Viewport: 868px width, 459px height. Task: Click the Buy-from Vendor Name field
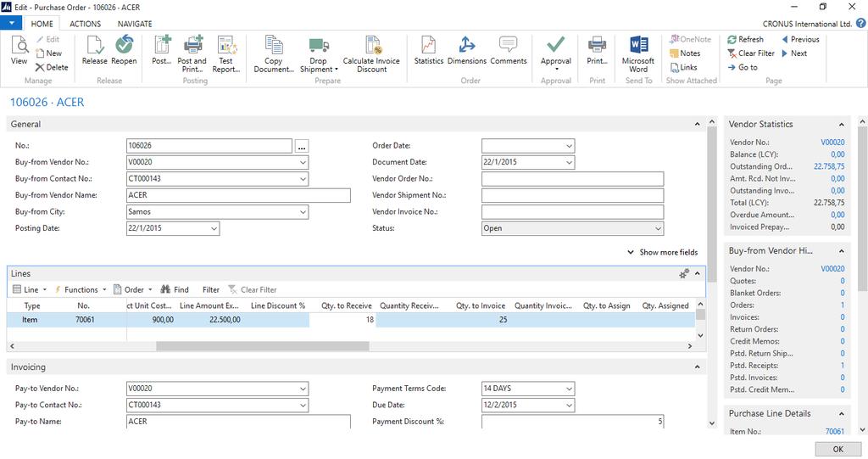tap(238, 195)
